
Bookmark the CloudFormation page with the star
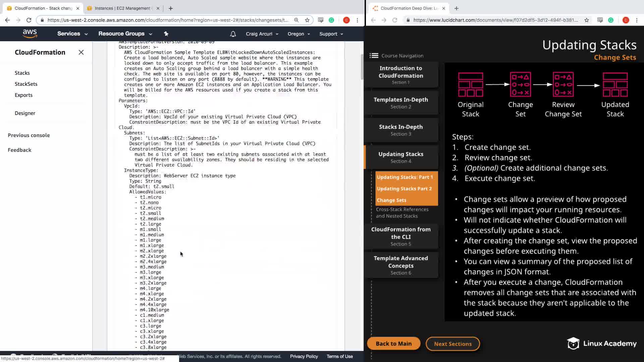point(307,20)
